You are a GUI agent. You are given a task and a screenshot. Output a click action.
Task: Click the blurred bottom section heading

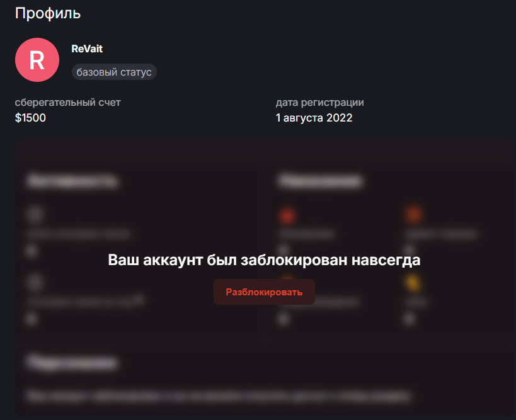pyautogui.click(x=72, y=363)
